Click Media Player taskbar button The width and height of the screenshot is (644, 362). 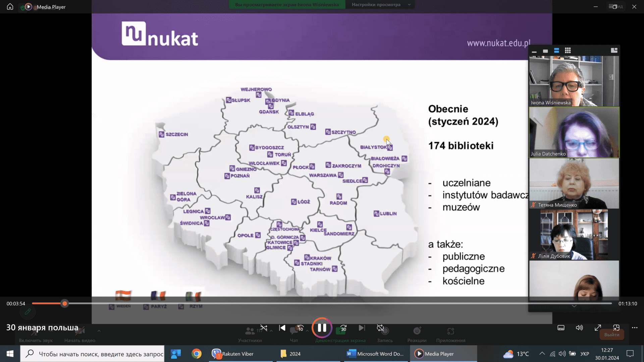443,354
